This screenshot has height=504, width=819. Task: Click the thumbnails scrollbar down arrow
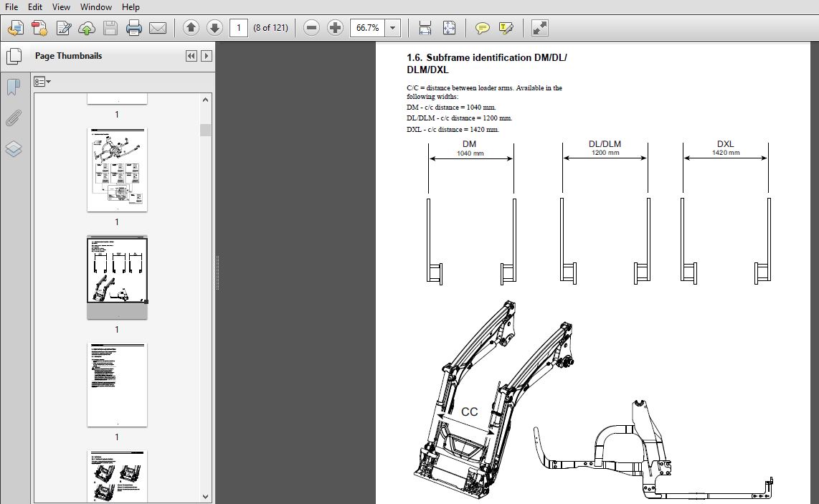click(205, 497)
